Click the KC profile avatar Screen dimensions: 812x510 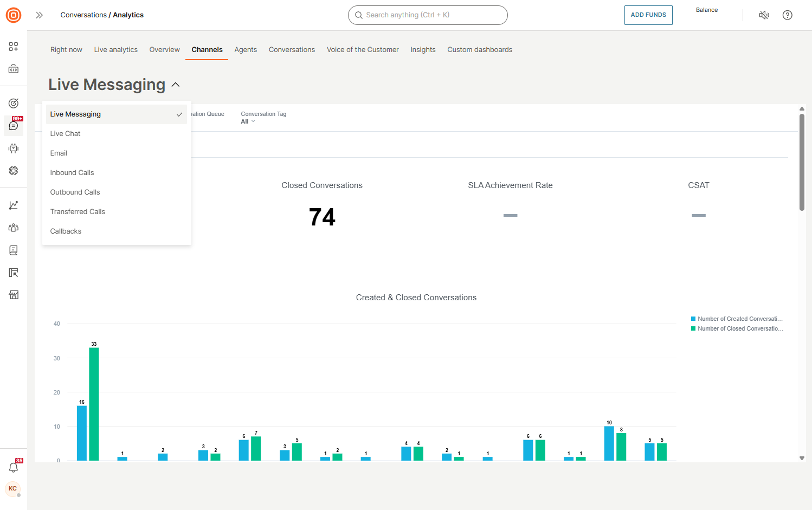[13, 489]
